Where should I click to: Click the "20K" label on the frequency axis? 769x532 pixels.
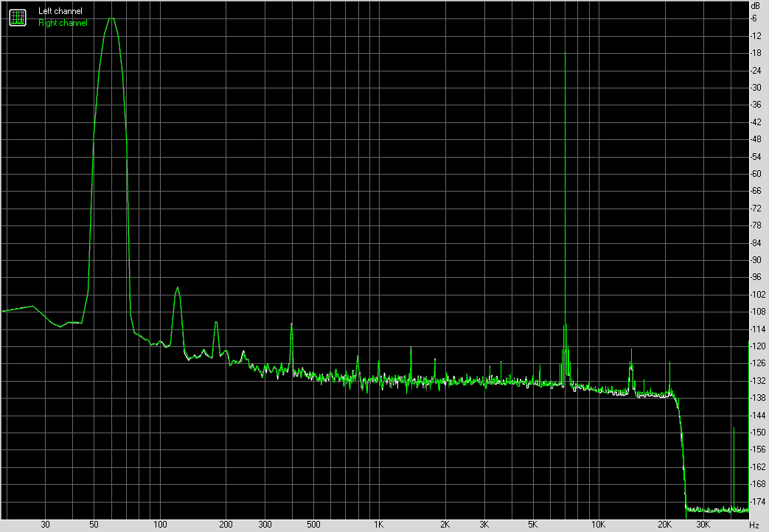[664, 525]
